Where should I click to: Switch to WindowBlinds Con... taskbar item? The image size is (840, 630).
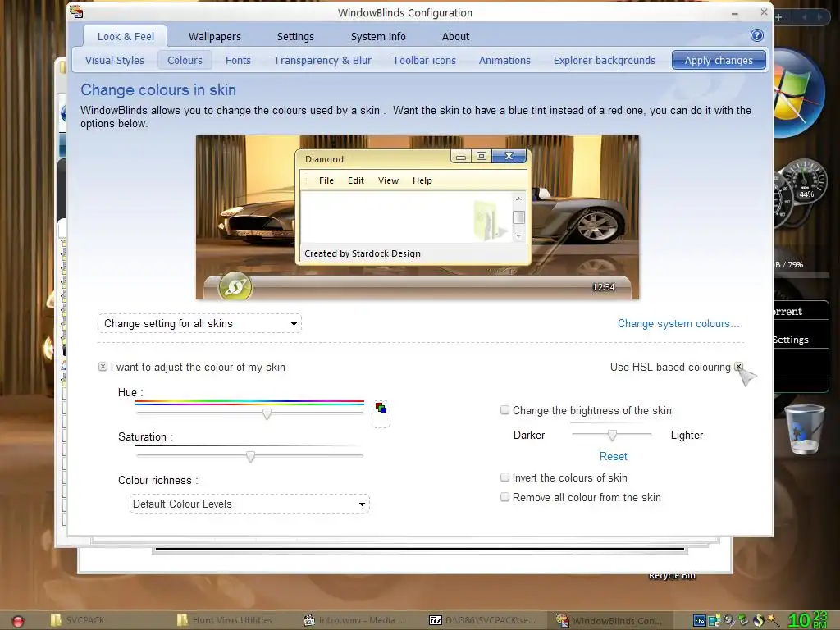(x=609, y=620)
